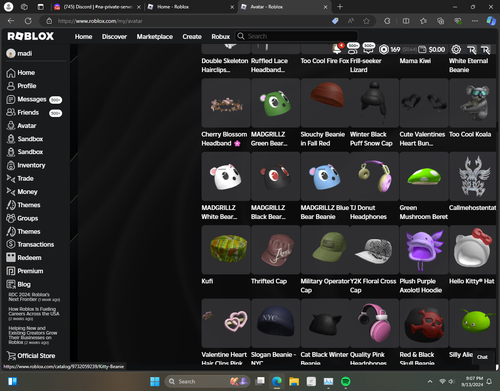Select the MADGRILLZ Green Bear item
Image resolution: width=500 pixels, height=391 pixels.
click(275, 103)
